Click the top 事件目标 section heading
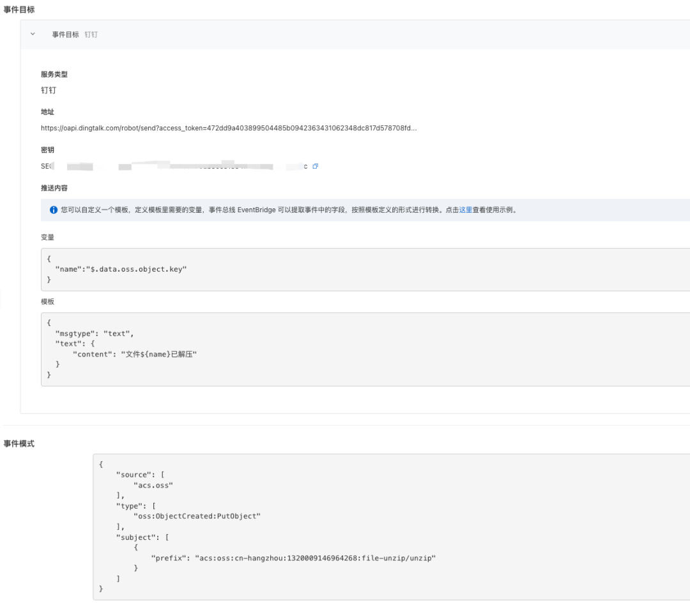 [19, 10]
